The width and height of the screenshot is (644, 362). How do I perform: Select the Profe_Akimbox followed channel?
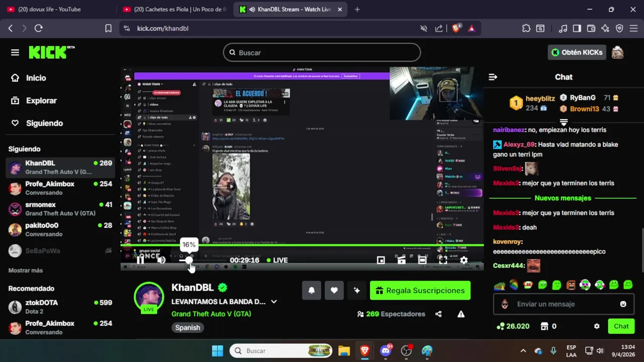tap(60, 188)
